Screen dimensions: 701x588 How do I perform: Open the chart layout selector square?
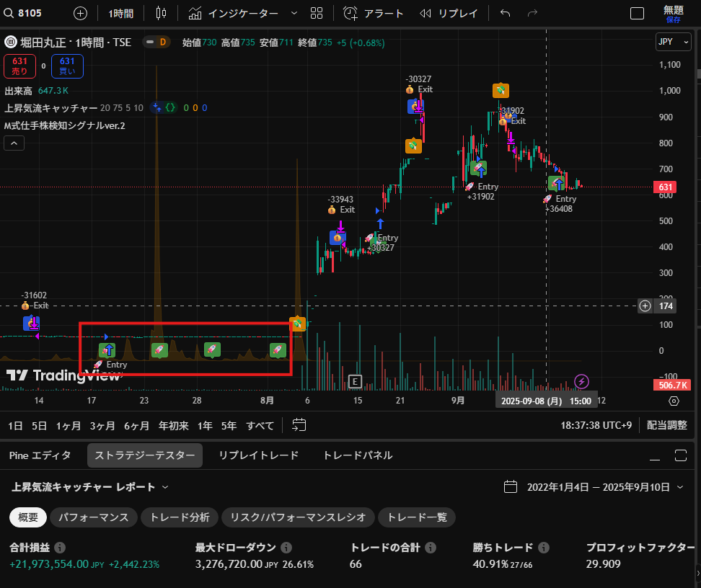click(637, 14)
